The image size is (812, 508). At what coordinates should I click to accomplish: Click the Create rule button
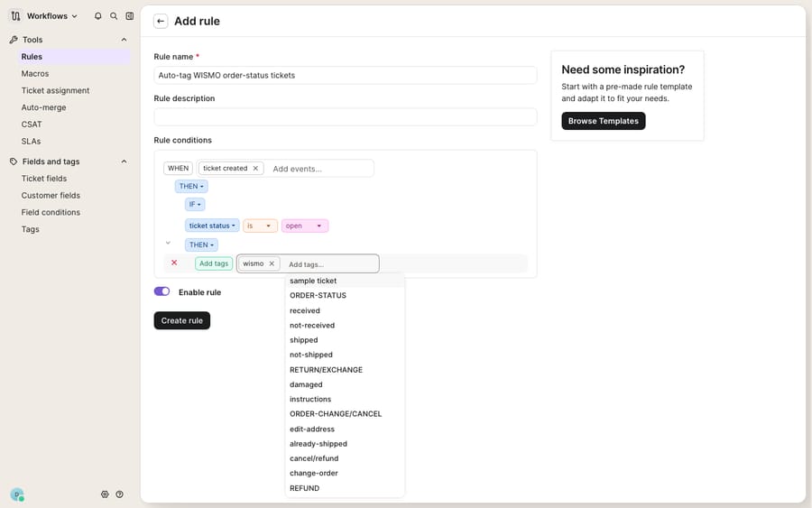coord(181,320)
